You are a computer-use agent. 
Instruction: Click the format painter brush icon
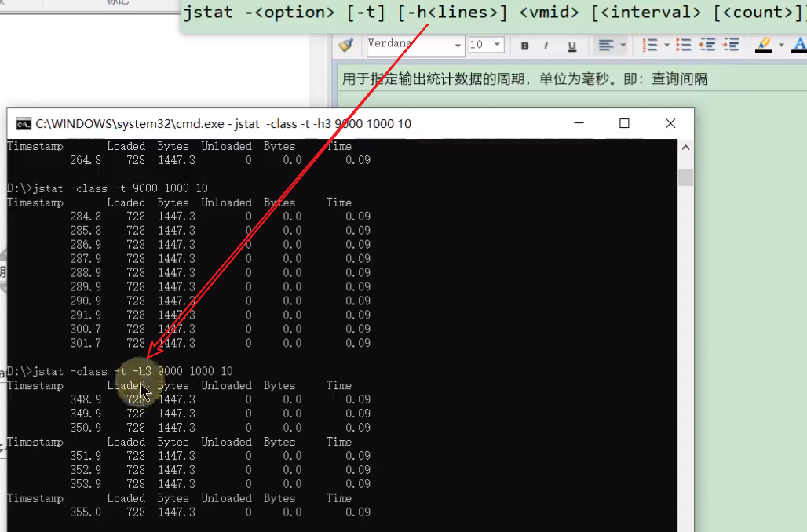[346, 46]
